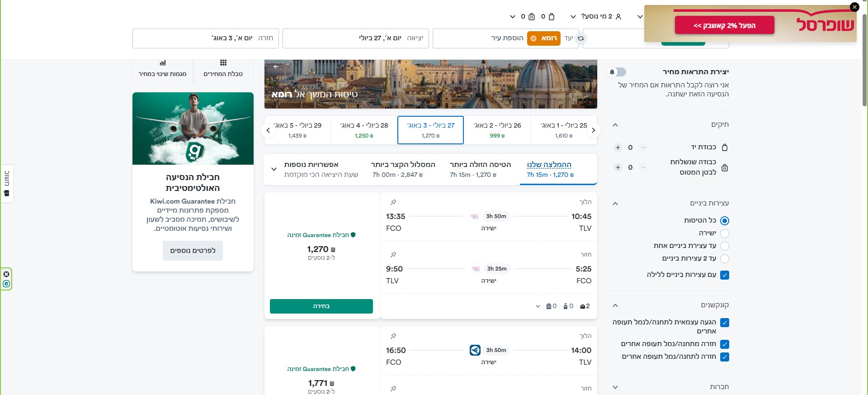Increase כבודת יד cabin baggage with plus
868x395 pixels.
(x=618, y=148)
